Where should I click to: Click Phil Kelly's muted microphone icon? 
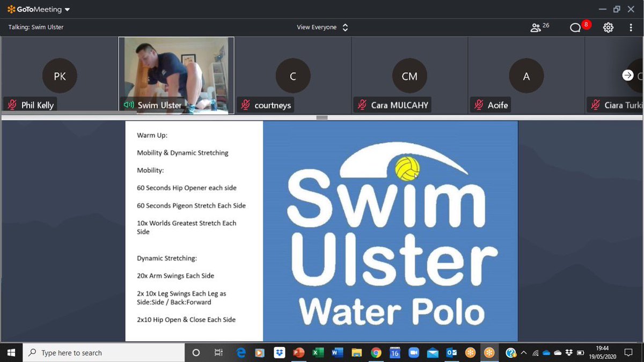(x=12, y=105)
